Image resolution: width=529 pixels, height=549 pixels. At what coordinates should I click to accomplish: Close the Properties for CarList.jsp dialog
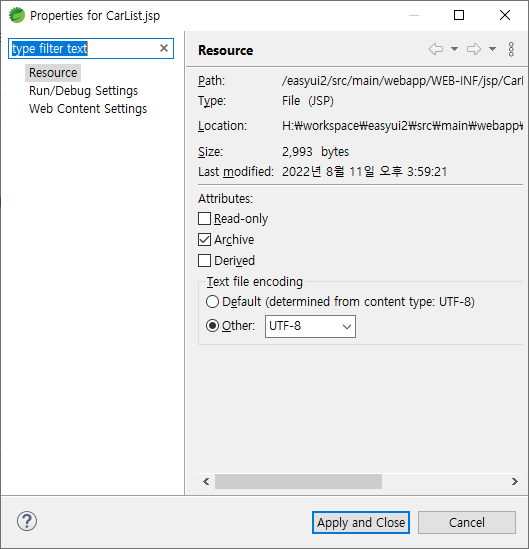click(505, 15)
